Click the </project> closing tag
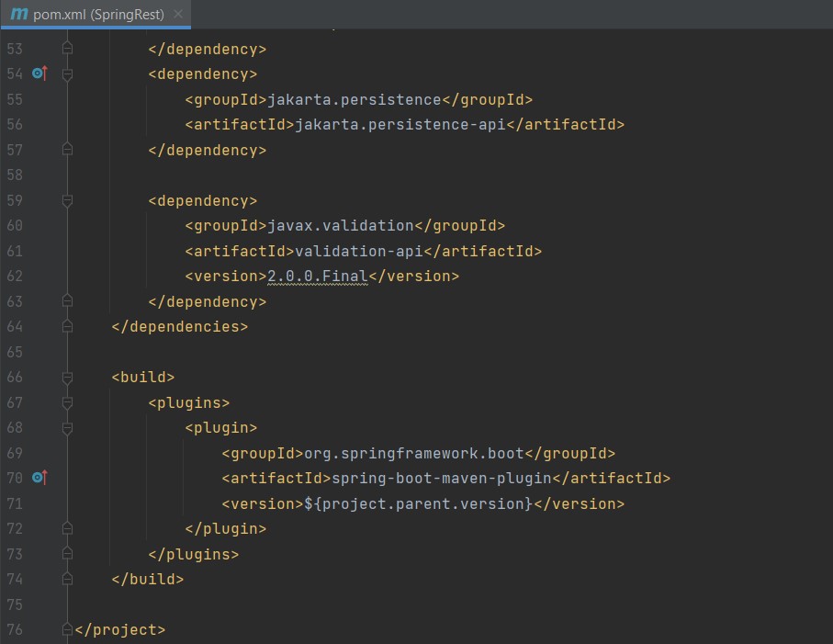Viewport: 833px width, 644px height. pyautogui.click(x=120, y=629)
